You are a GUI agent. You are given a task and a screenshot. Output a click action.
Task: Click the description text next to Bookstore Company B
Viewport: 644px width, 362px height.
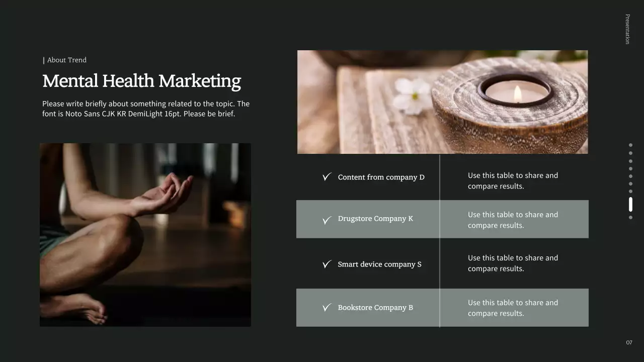point(513,308)
